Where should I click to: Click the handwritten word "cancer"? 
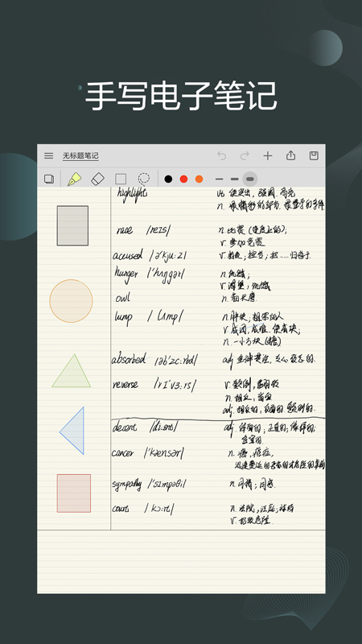pyautogui.click(x=123, y=453)
